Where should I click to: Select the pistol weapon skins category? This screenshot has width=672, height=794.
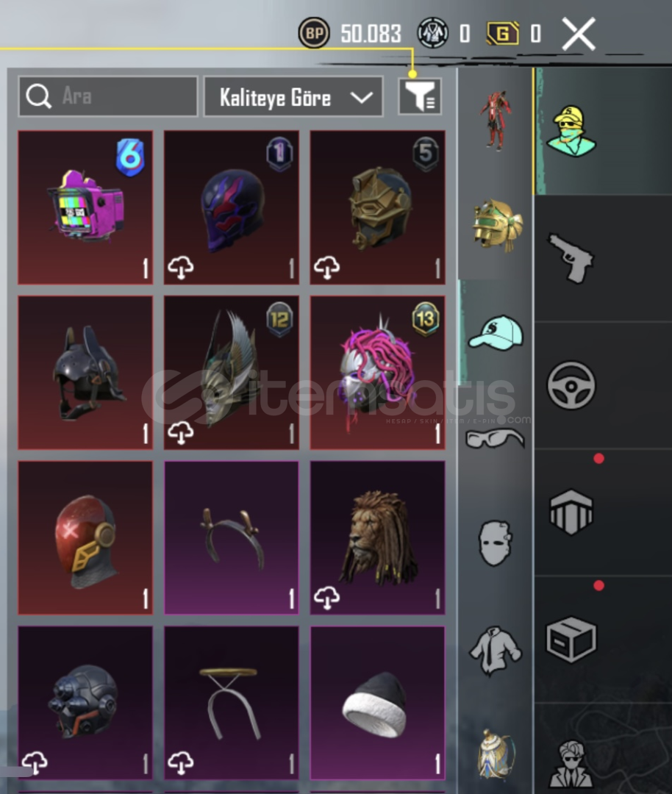pos(571,258)
